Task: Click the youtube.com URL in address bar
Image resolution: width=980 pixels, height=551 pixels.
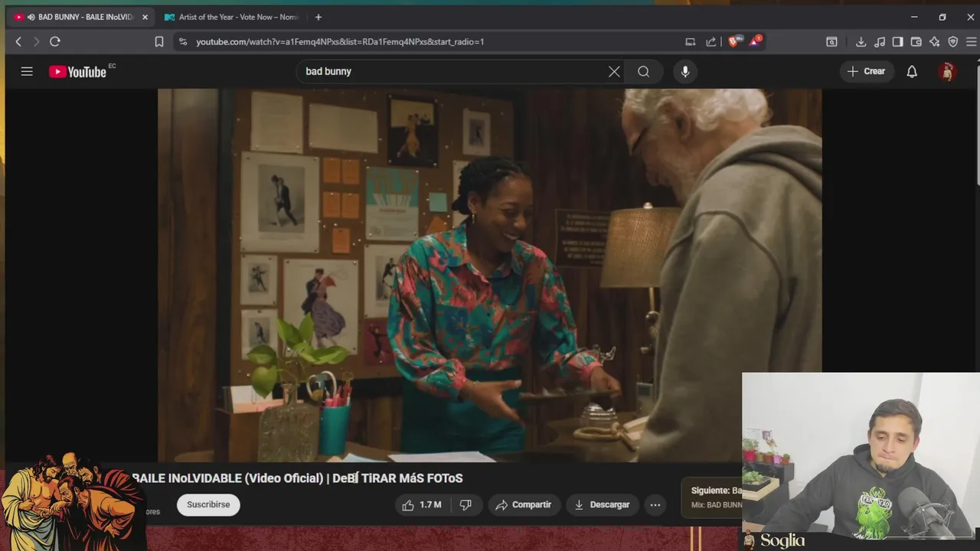Action: (x=340, y=42)
